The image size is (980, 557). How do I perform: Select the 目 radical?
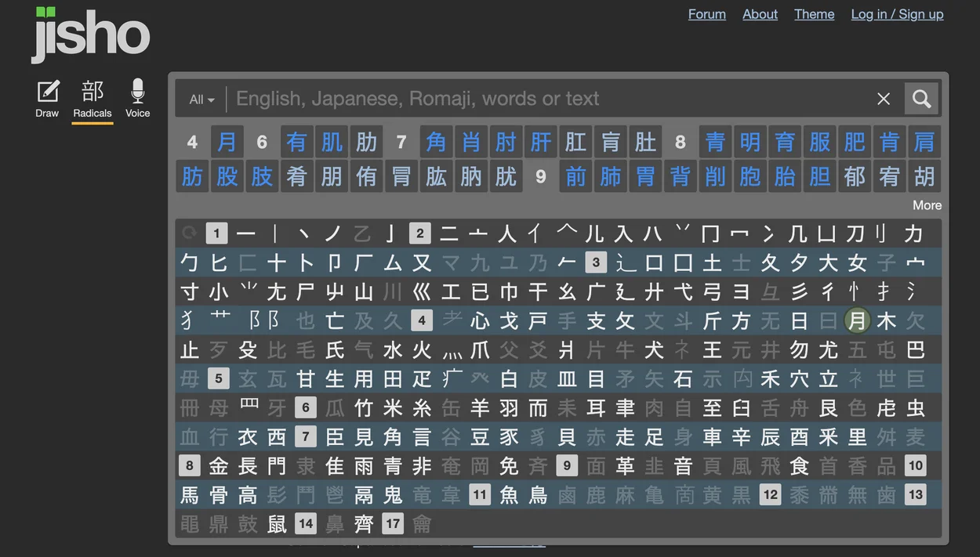coord(596,378)
